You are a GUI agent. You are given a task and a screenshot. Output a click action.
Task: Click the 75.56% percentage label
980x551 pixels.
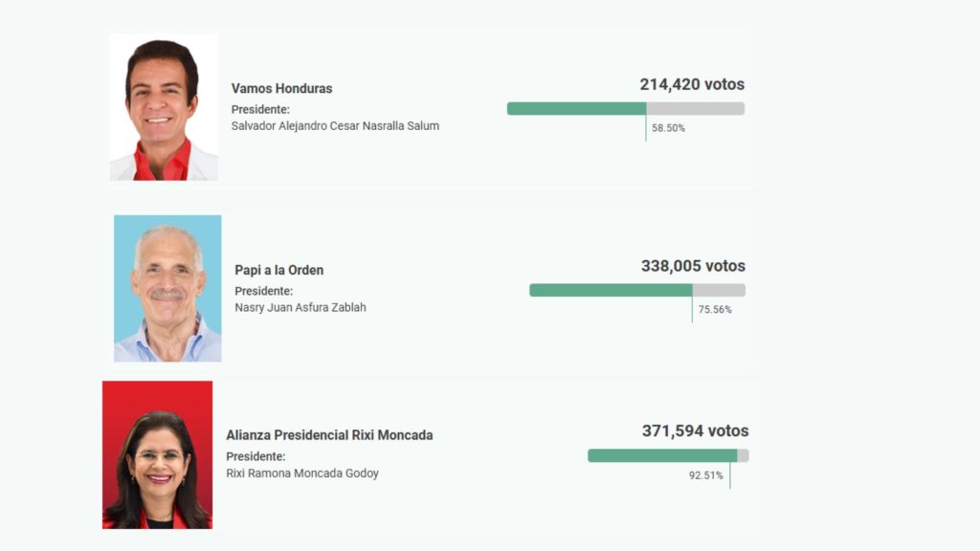coord(715,310)
